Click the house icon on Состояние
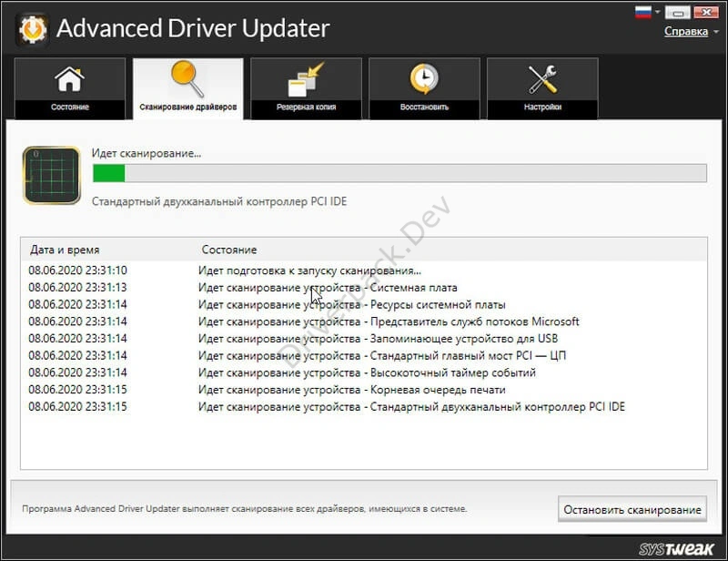This screenshot has width=728, height=561. (70, 79)
